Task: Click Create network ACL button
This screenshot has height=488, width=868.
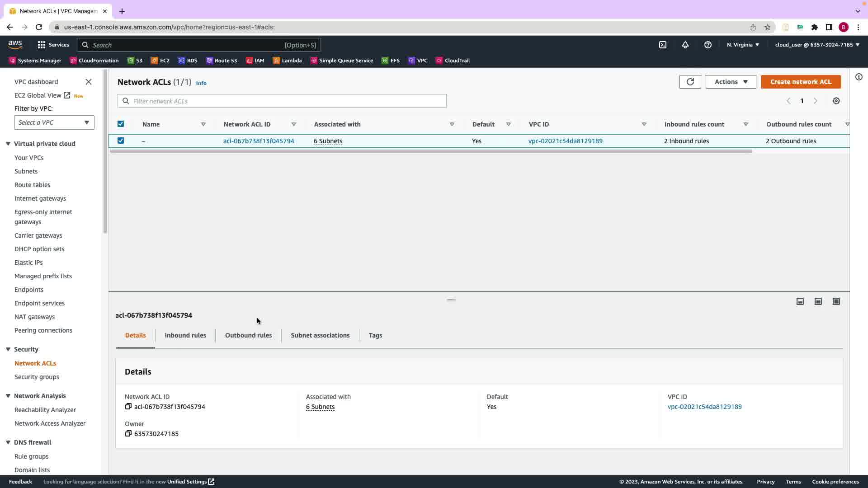Action: pos(801,82)
